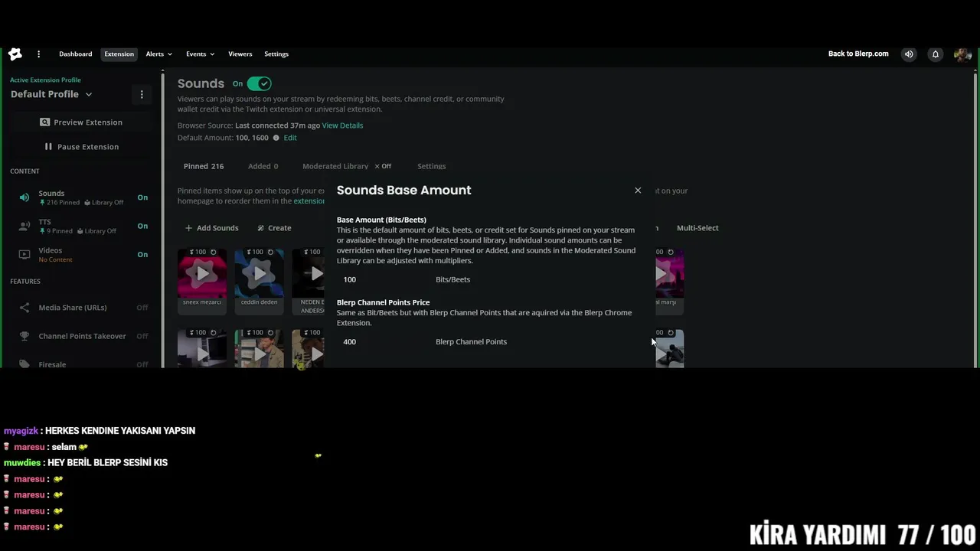Open the three-dot menu beside the logo
The width and height of the screenshot is (980, 551).
point(38,54)
